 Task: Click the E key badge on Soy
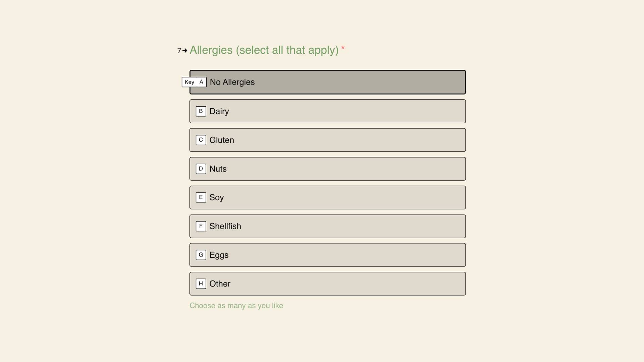tap(201, 197)
